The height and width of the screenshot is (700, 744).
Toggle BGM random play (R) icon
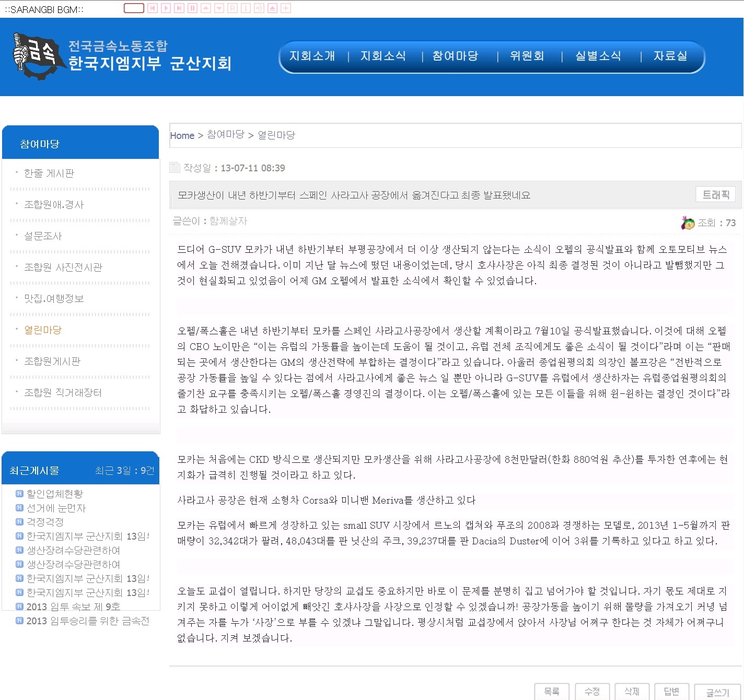[x=233, y=8]
